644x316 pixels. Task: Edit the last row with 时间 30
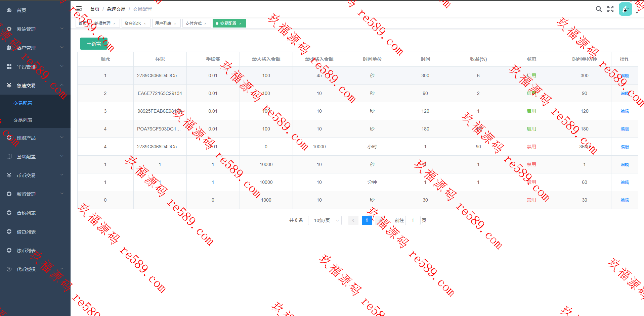coord(625,200)
